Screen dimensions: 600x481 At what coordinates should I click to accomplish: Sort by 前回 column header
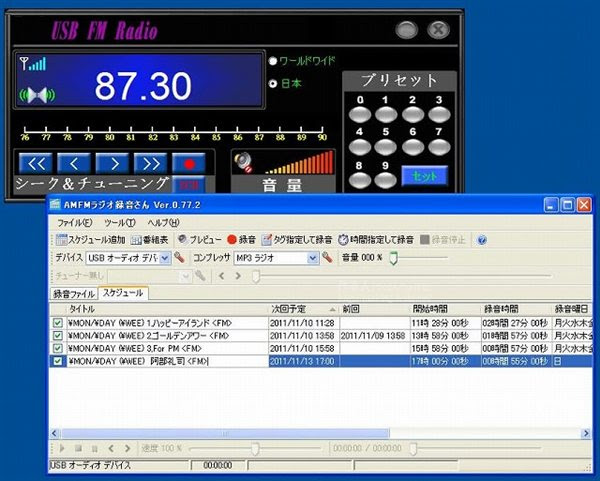(x=375, y=309)
